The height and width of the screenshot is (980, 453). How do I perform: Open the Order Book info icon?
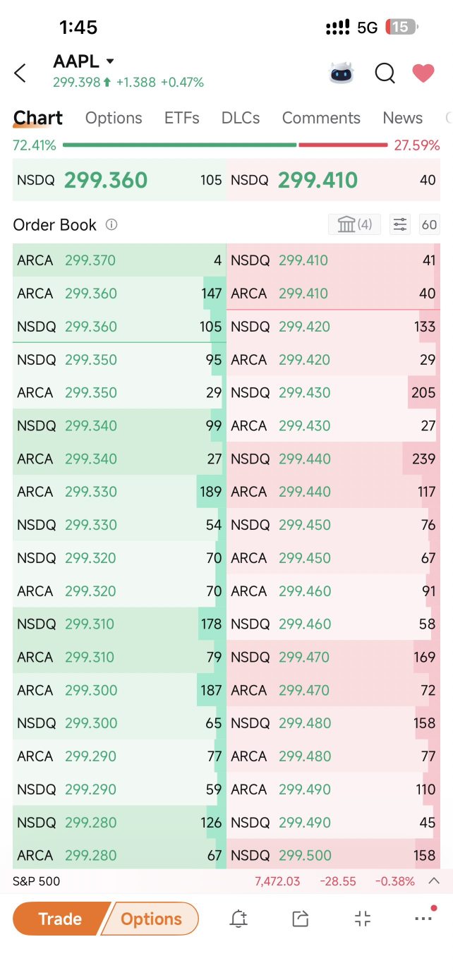tap(111, 225)
